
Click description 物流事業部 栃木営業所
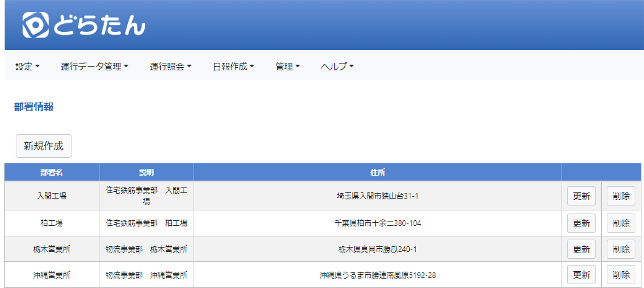point(146,249)
